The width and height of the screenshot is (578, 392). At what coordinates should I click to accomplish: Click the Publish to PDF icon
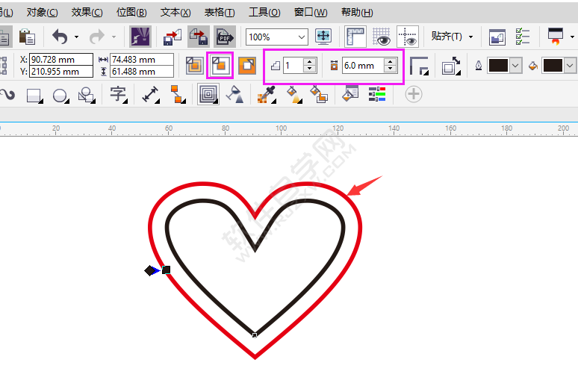coord(225,37)
